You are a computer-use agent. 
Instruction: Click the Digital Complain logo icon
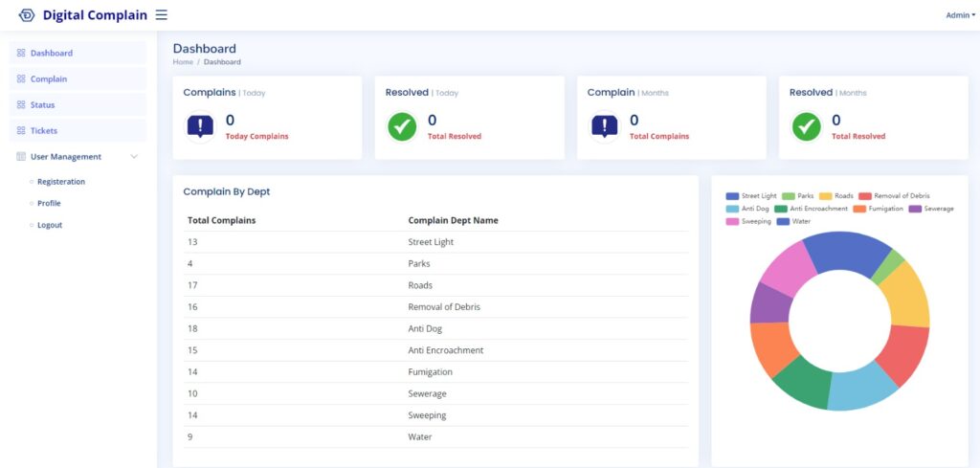[27, 15]
